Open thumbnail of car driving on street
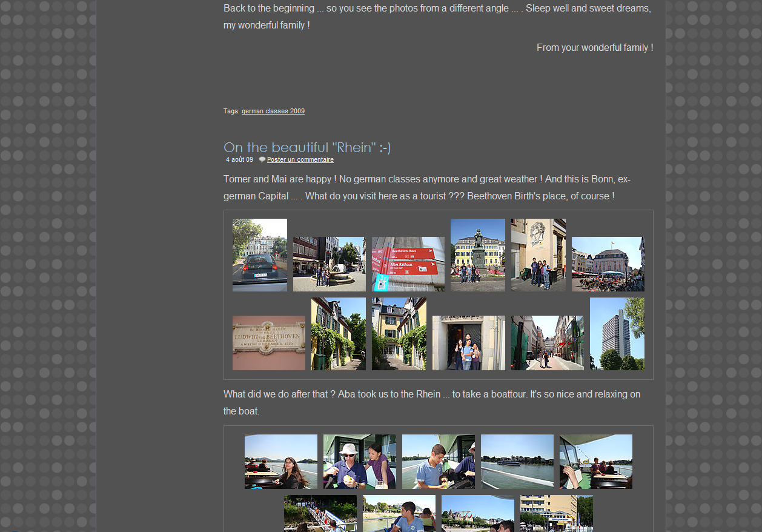 pyautogui.click(x=259, y=255)
